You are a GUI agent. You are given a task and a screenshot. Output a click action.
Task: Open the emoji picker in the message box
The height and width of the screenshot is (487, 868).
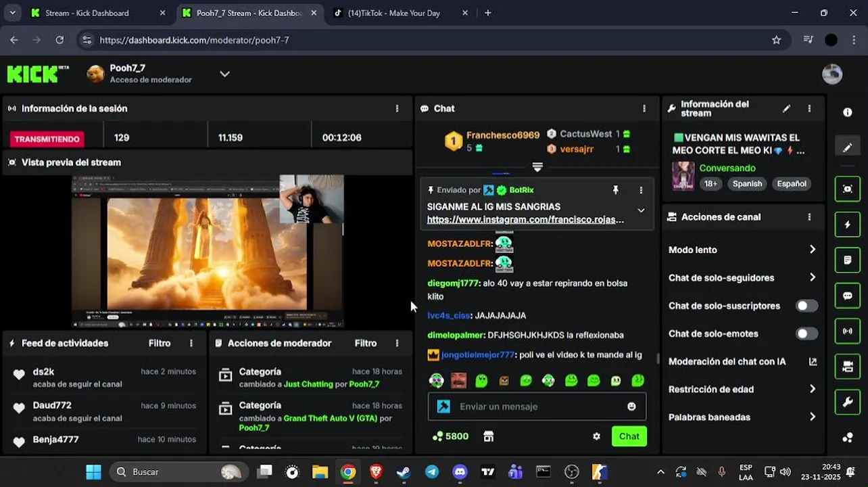pos(631,407)
